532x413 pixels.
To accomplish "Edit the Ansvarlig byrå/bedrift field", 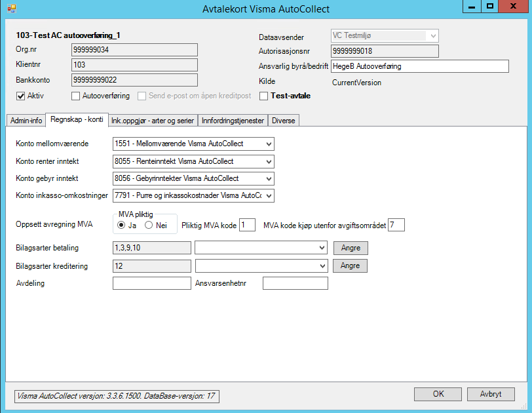I will pos(420,66).
